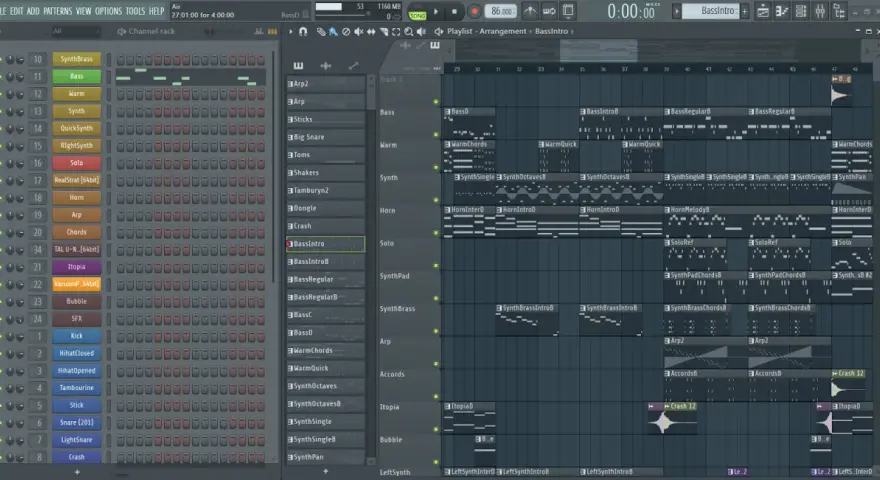Image resolution: width=880 pixels, height=480 pixels.
Task: Open the Browser from top toolbar
Action: tap(840, 11)
